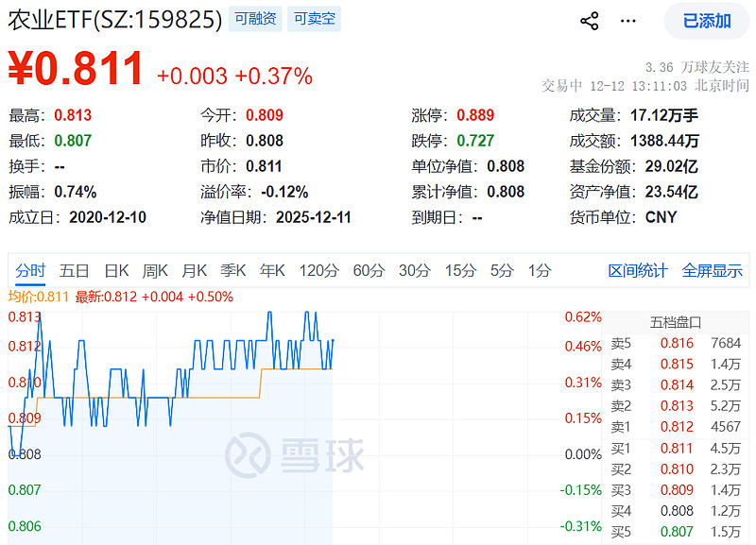
Task: Click the current price ¥0.811
Action: click(x=76, y=68)
